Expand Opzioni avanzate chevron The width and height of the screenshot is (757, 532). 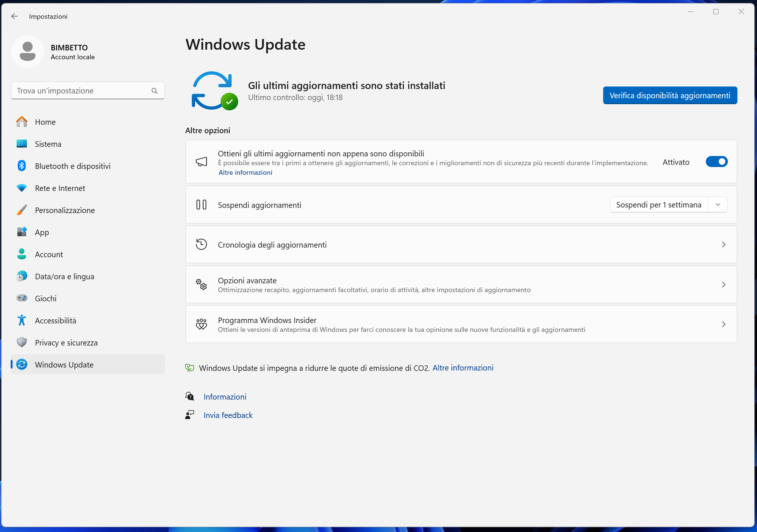click(724, 284)
